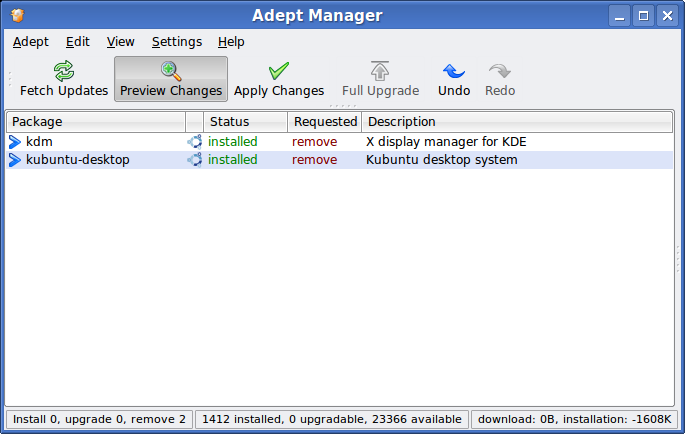Open the Adept menu
The image size is (685, 434).
tap(31, 42)
